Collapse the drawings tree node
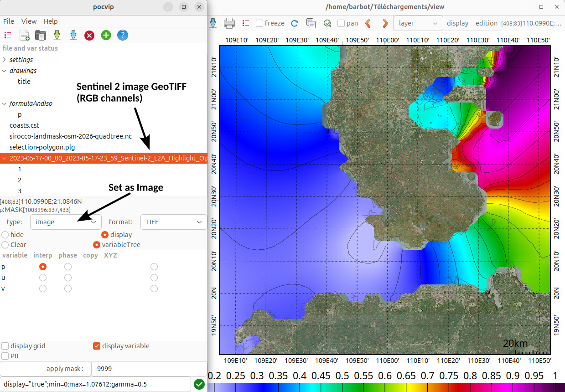Screen dimensions: 565x392 pos(5,71)
